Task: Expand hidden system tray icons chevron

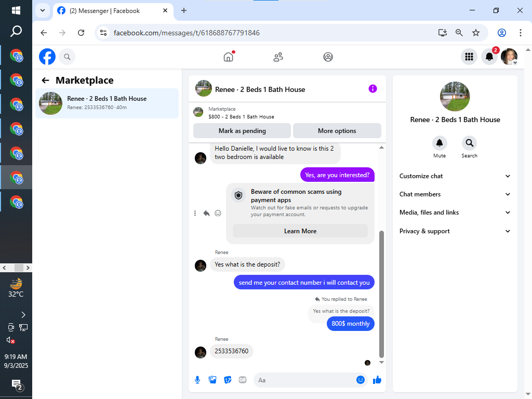Action: pos(23,315)
